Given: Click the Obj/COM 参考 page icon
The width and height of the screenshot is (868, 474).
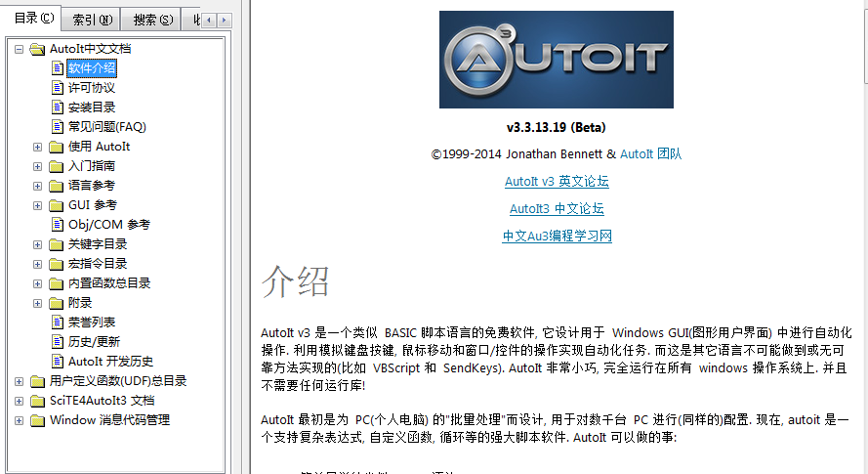Looking at the screenshot, I should pyautogui.click(x=58, y=224).
